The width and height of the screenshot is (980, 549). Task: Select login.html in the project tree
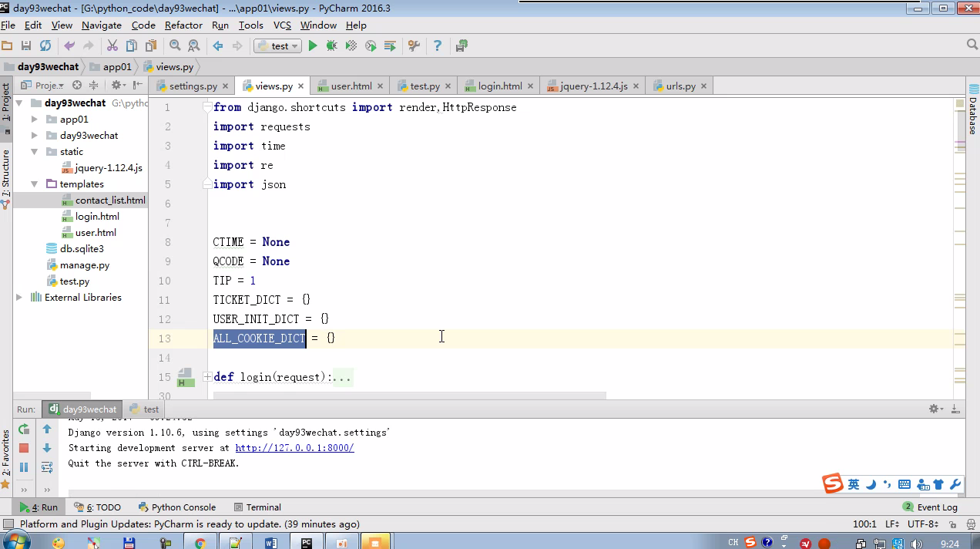tap(97, 217)
